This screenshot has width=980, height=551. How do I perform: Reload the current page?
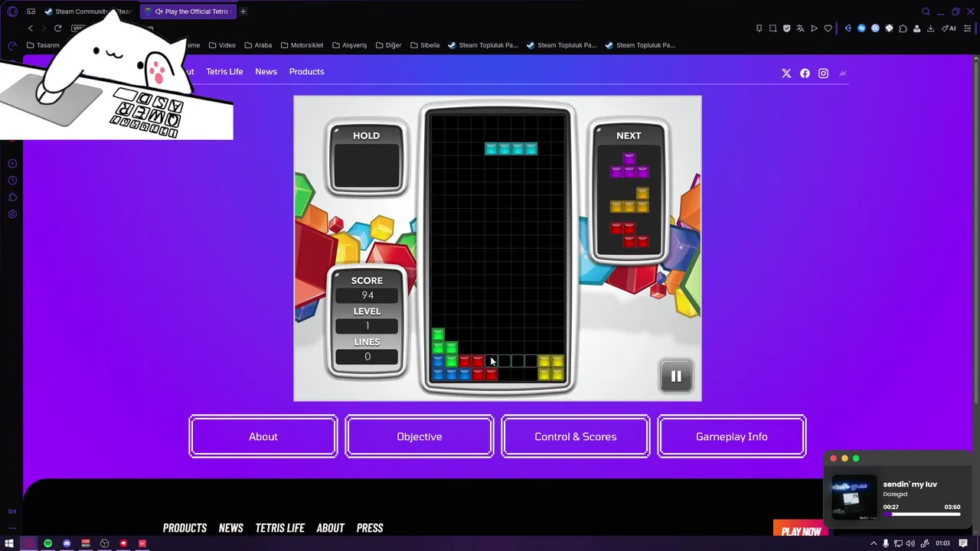click(57, 28)
